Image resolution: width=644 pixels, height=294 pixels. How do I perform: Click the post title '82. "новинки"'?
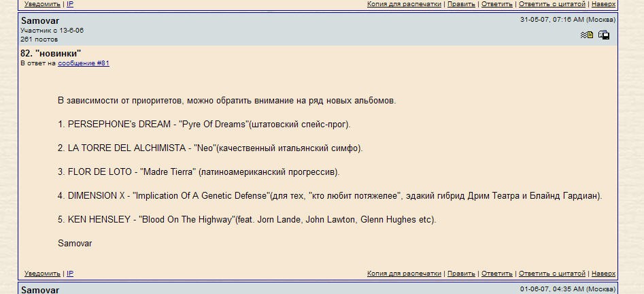[51, 54]
